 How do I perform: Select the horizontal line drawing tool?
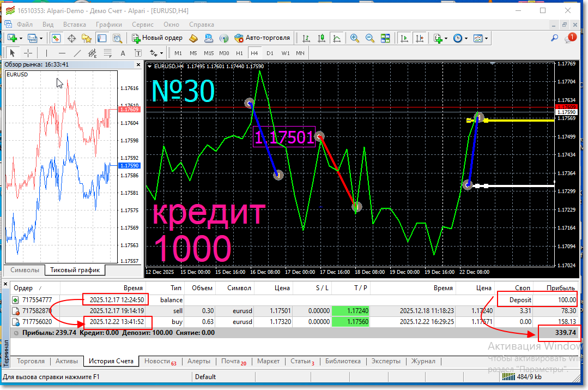tap(62, 53)
